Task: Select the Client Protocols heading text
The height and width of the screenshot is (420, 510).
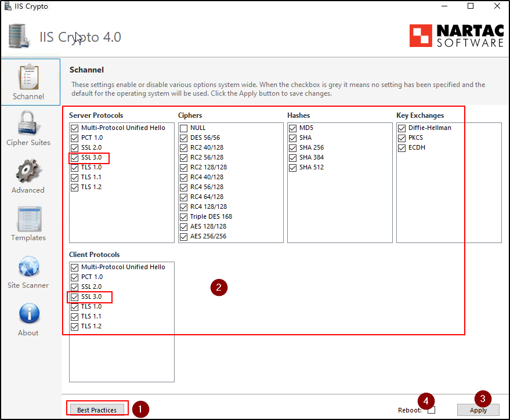Action: 95,255
